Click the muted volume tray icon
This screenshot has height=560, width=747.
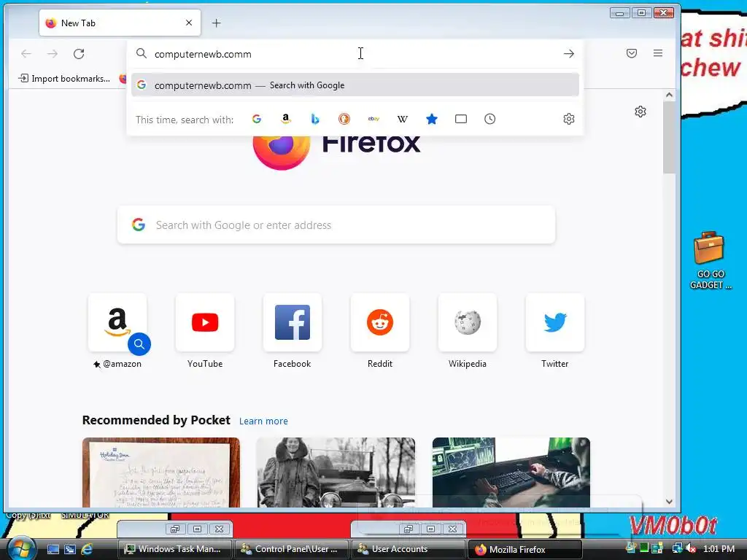pos(691,548)
